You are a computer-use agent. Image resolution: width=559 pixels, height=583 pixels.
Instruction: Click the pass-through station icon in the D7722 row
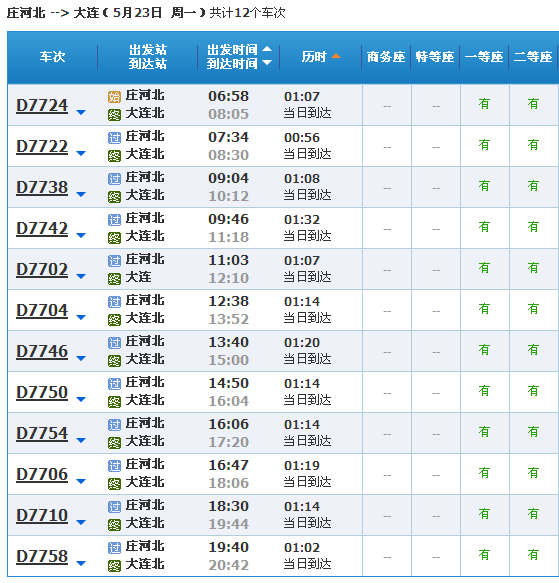(114, 138)
